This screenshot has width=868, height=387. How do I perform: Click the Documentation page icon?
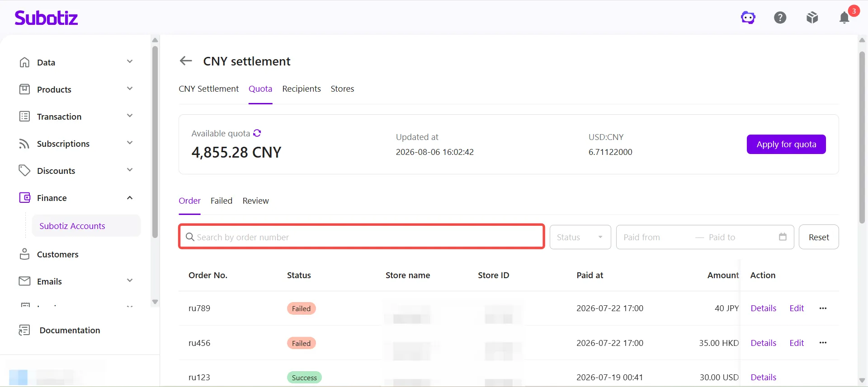[x=24, y=330]
